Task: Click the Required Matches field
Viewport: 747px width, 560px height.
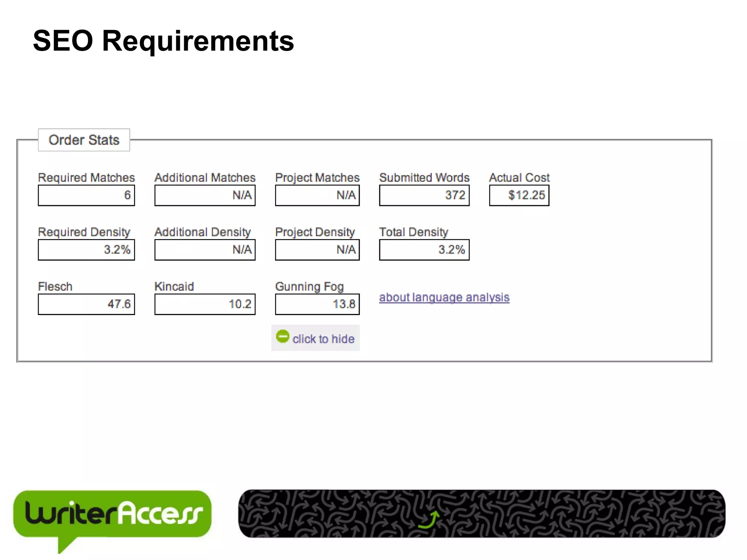Action: click(x=86, y=195)
